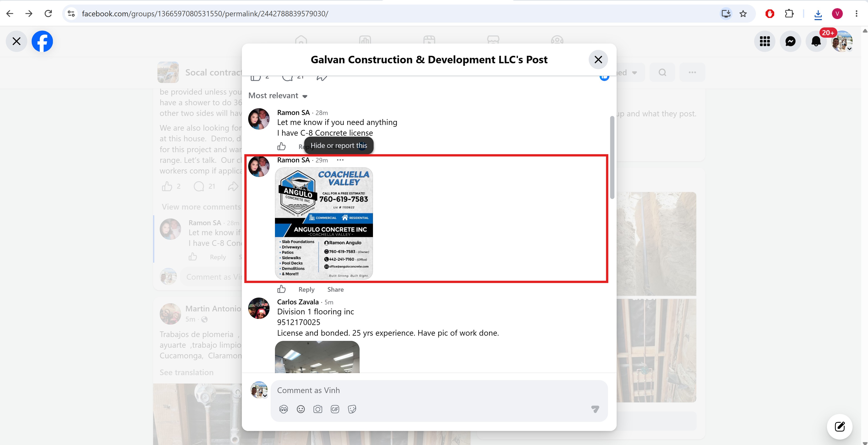
Task: Open the Socal contractors group name
Action: (x=214, y=72)
